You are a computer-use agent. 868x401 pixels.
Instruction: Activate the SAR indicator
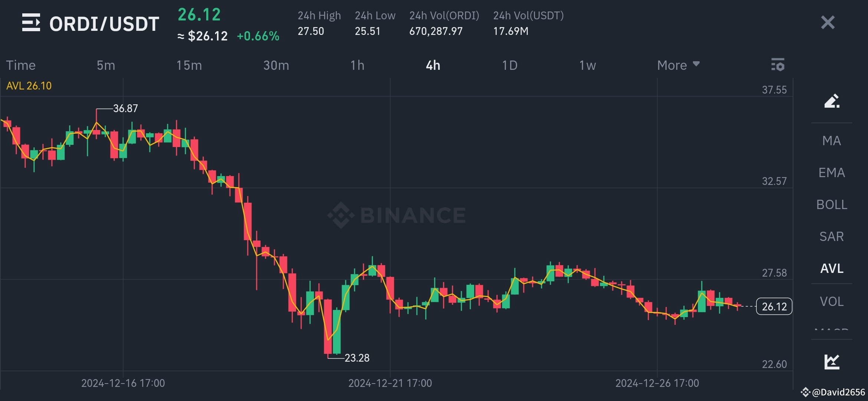click(x=831, y=236)
